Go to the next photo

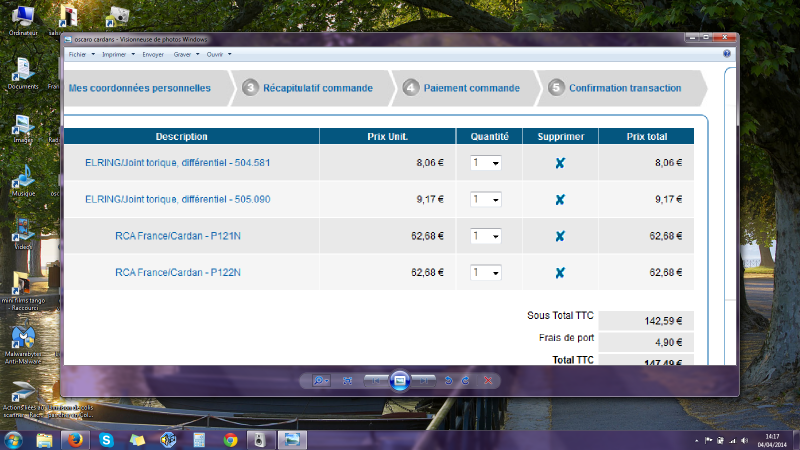423,381
